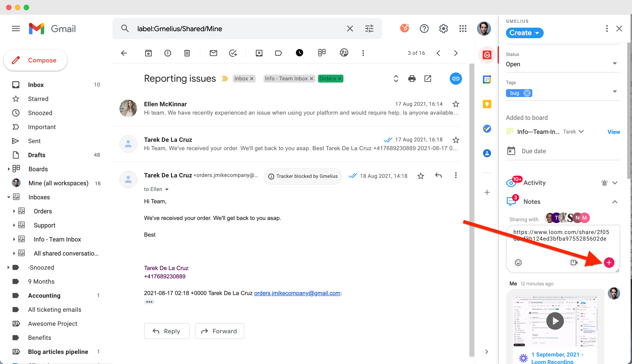Image resolution: width=632 pixels, height=364 pixels.
Task: Play the Loom recording thumbnail
Action: pyautogui.click(x=555, y=321)
